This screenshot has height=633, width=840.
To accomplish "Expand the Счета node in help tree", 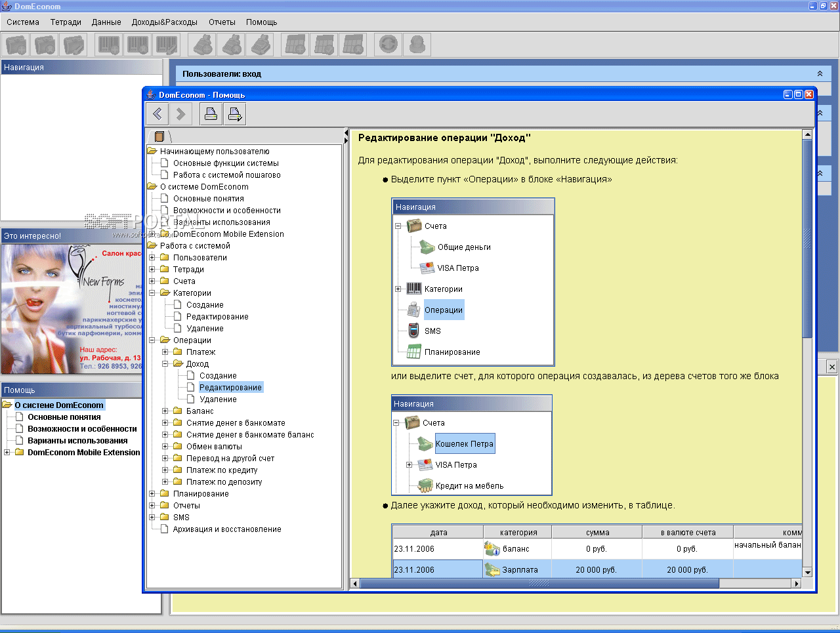I will point(152,281).
